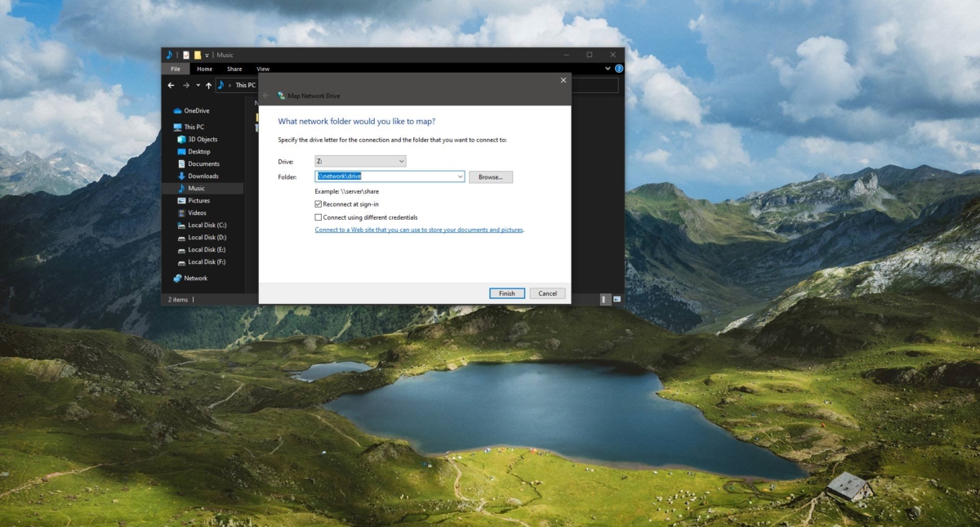This screenshot has height=527, width=980.
Task: Click the Browse button
Action: click(x=490, y=176)
